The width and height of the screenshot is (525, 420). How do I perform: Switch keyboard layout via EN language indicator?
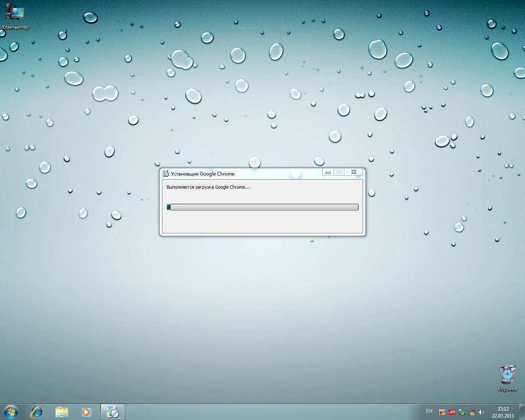pyautogui.click(x=429, y=411)
